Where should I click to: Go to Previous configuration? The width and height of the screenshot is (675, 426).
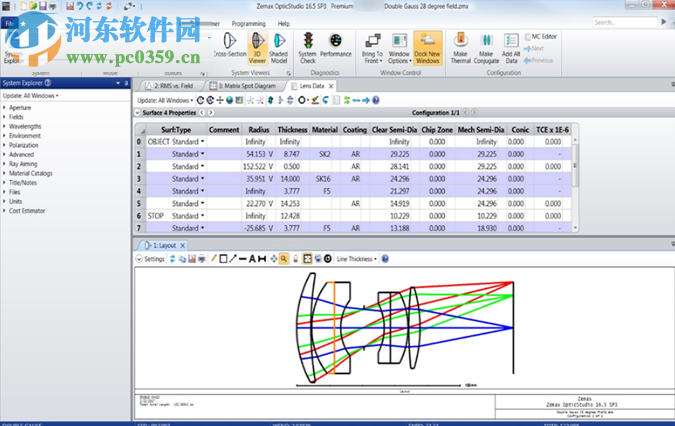coord(539,61)
